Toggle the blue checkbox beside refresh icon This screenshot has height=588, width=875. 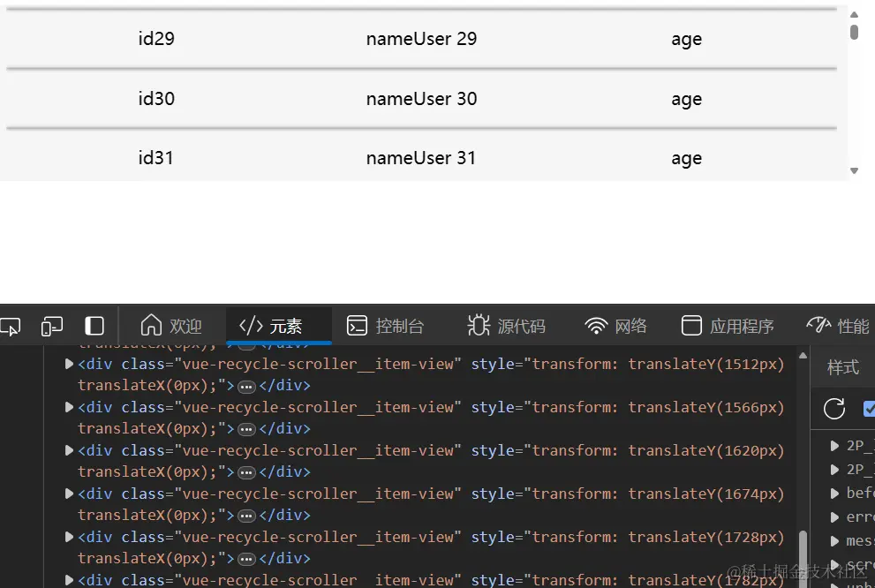(x=869, y=409)
